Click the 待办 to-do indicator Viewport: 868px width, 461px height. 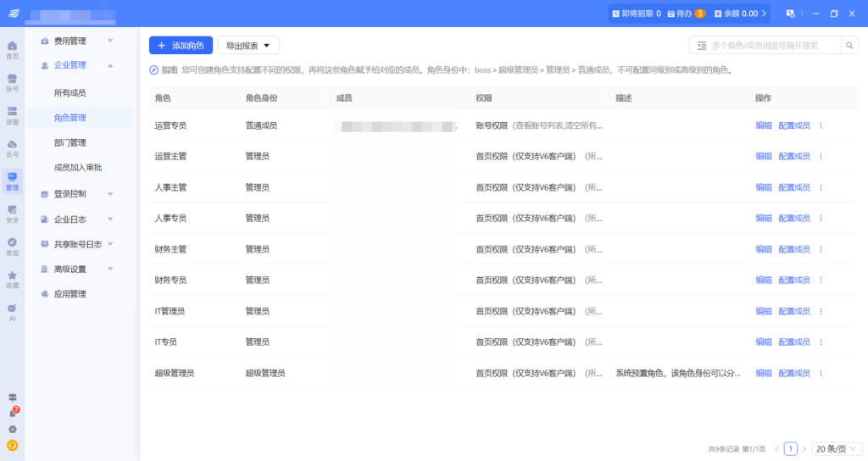(x=687, y=14)
